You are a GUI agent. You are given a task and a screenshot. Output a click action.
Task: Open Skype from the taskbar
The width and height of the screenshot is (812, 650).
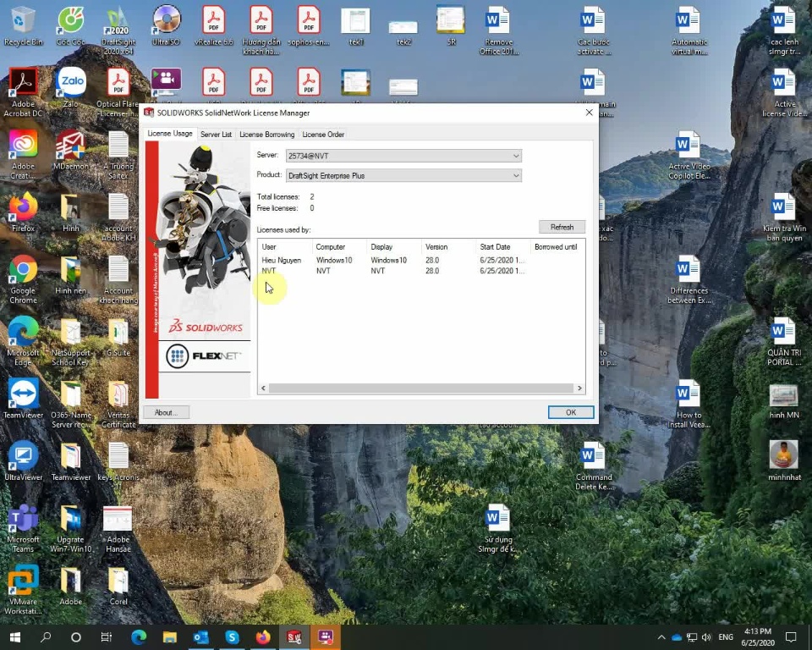[232, 637]
